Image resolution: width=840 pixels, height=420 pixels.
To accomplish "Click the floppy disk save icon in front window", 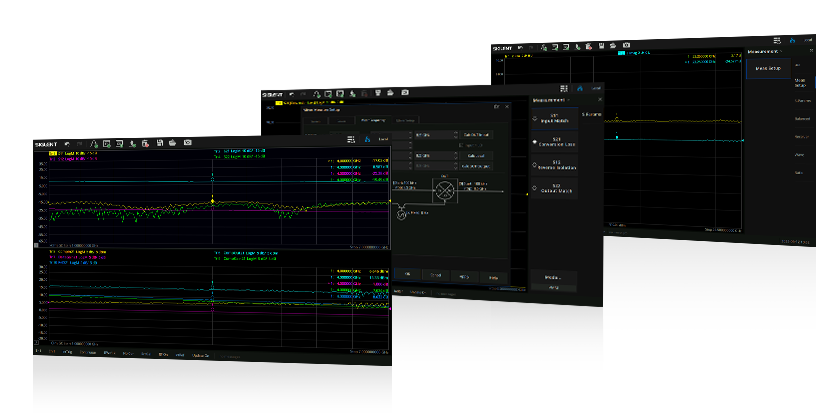I will pyautogui.click(x=160, y=142).
